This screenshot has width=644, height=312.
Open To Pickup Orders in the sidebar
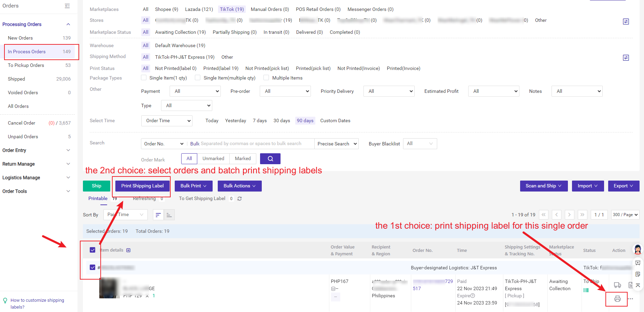pos(26,65)
